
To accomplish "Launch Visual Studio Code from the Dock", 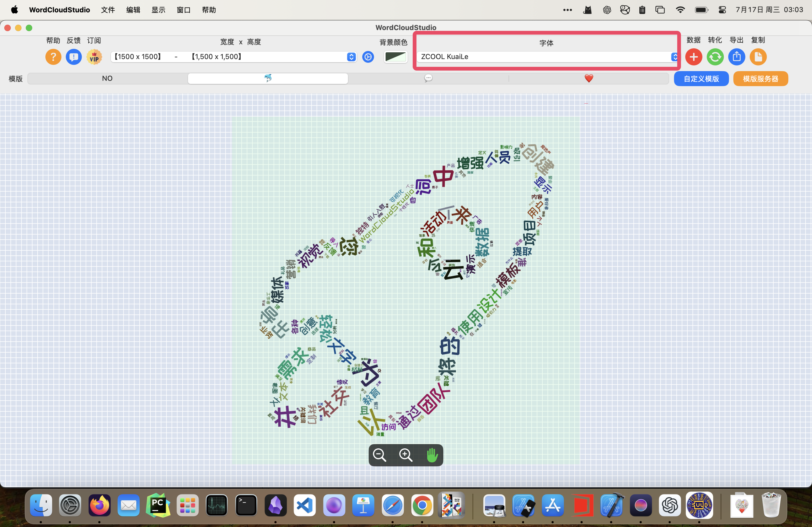I will click(305, 505).
